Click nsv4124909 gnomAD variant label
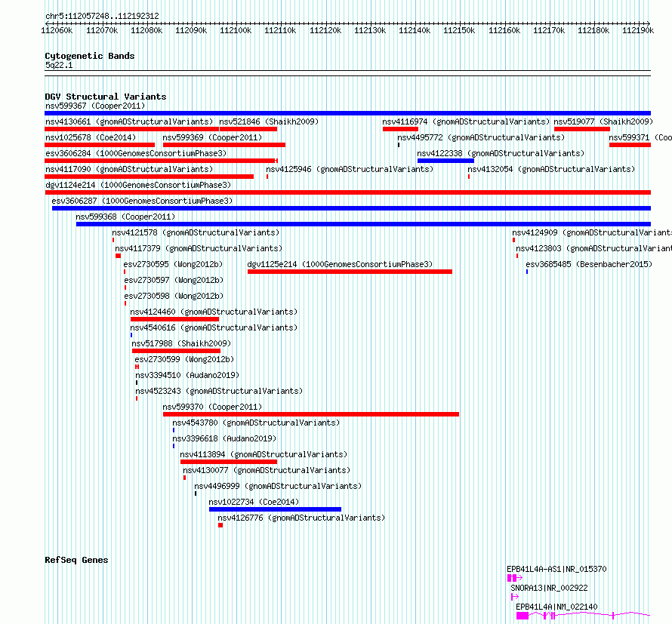The image size is (672, 624). coord(592,232)
